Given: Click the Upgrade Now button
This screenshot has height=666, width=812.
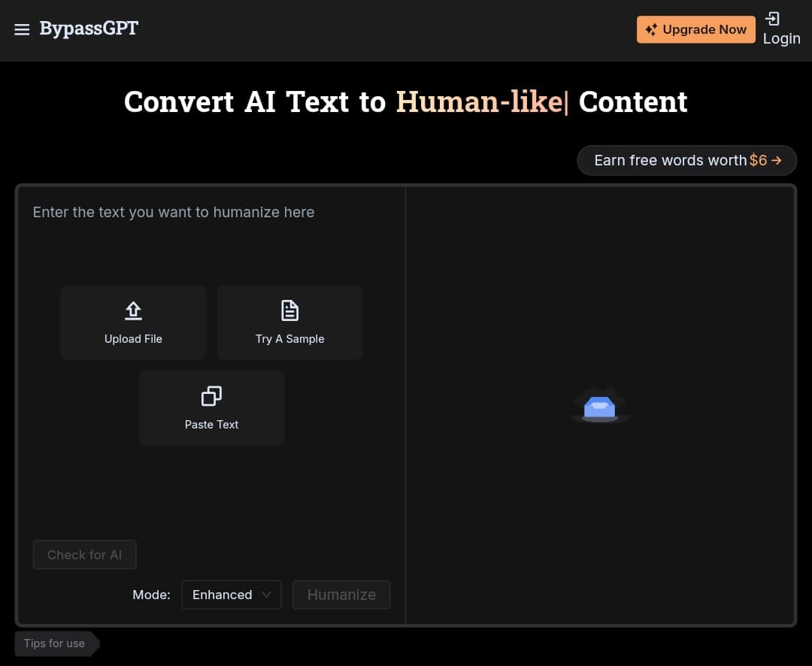Looking at the screenshot, I should [696, 29].
